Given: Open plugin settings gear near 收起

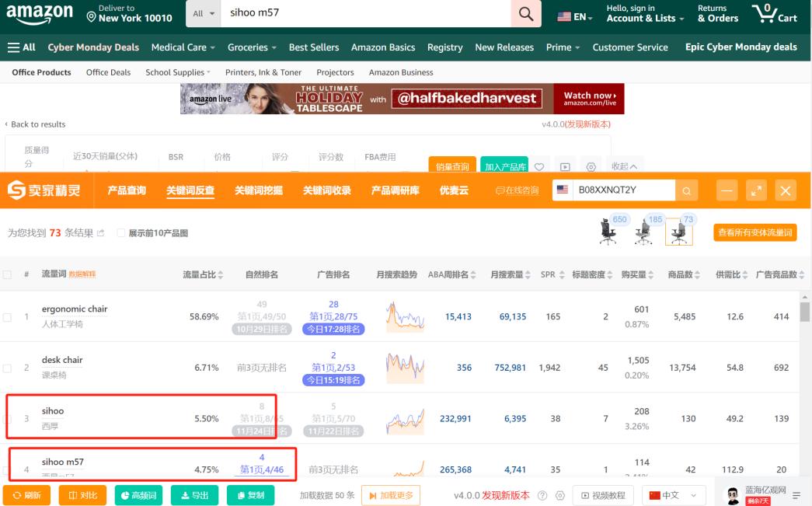Looking at the screenshot, I should click(x=591, y=167).
